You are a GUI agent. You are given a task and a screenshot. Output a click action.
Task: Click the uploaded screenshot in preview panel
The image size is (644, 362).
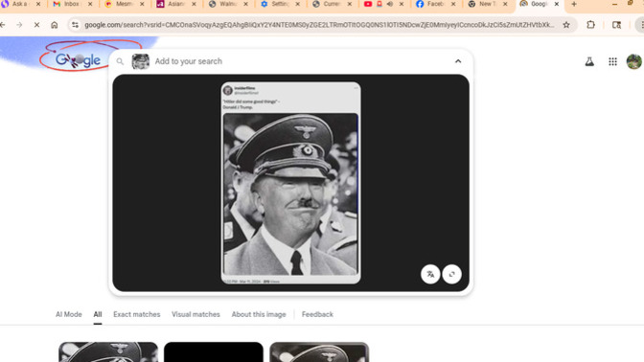click(x=290, y=183)
